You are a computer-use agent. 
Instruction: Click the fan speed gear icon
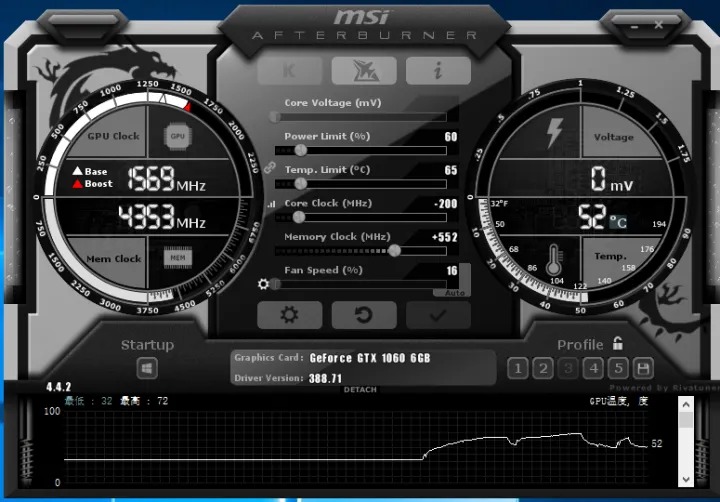tap(263, 284)
